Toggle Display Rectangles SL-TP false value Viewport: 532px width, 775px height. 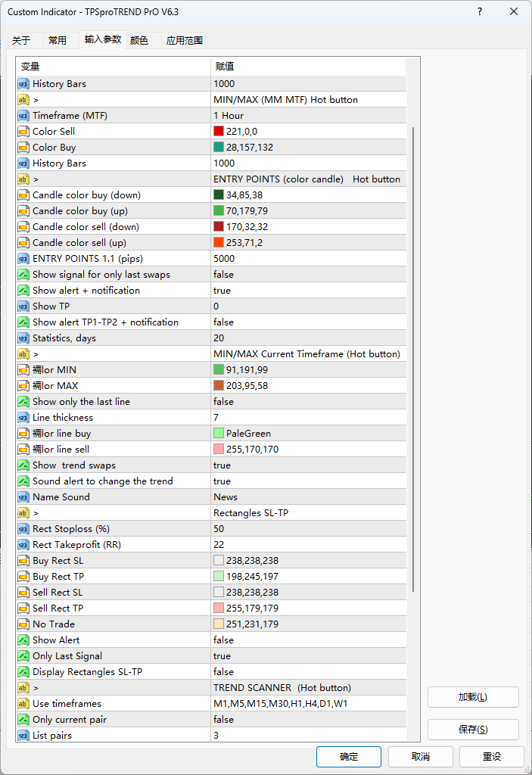click(223, 672)
